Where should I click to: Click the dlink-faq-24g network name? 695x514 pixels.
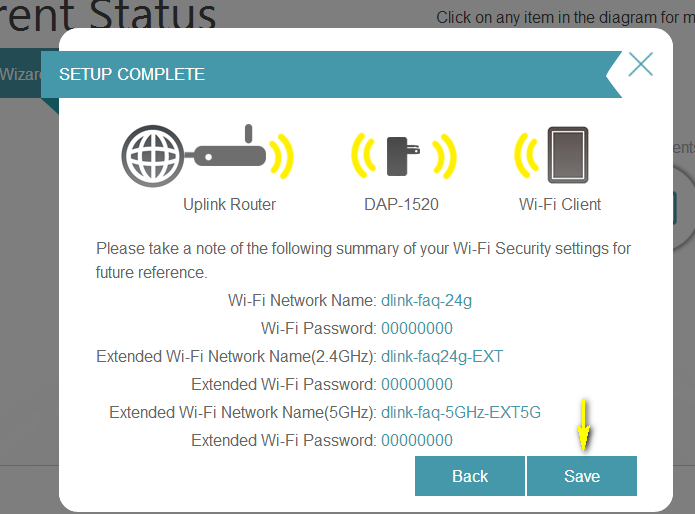pos(426,300)
